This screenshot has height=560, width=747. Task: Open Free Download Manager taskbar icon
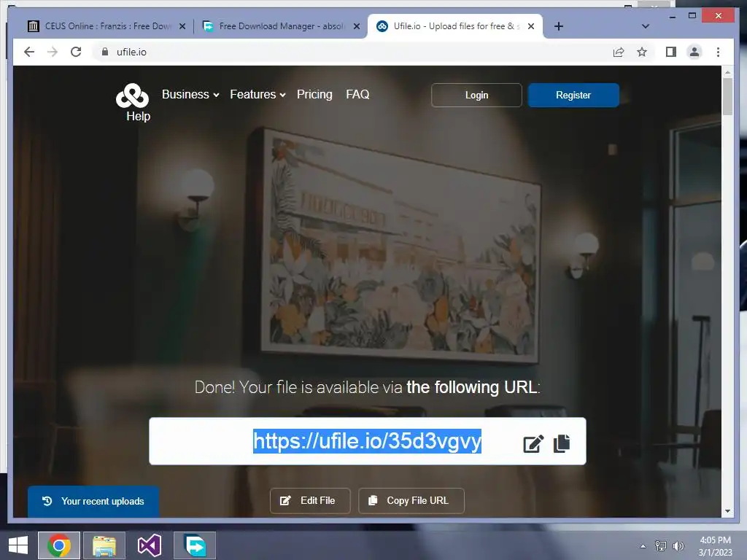coord(195,545)
